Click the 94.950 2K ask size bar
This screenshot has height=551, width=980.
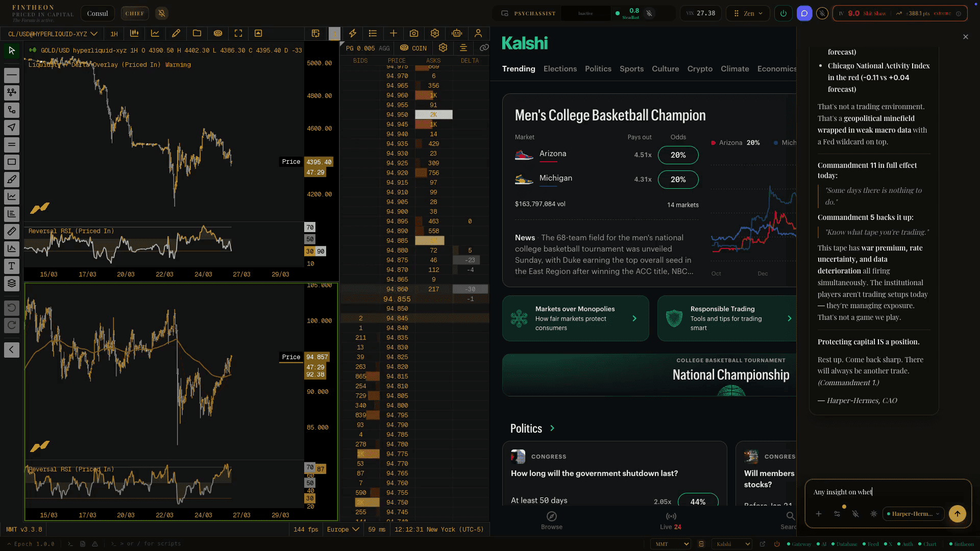point(433,115)
